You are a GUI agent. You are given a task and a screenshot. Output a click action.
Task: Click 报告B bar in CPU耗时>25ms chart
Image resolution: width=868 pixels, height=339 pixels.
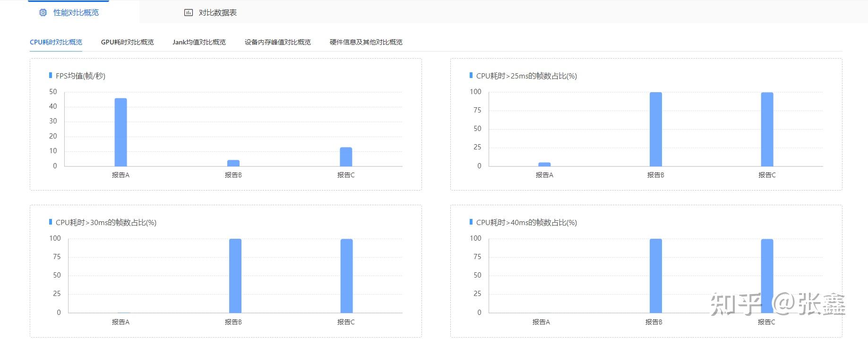tap(656, 129)
